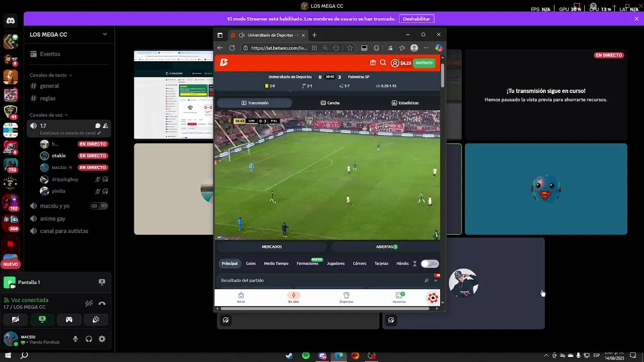Open the soundboard button

tap(96, 319)
